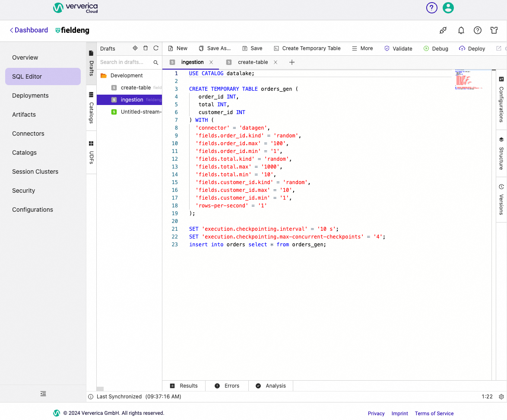Switch to the create-table tab
Screen dimensions: 507x420
[253, 62]
